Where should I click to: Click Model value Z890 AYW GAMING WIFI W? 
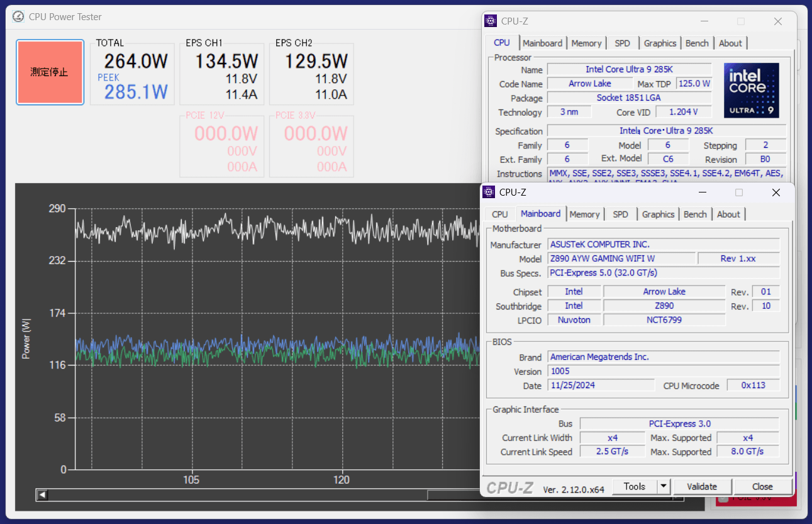click(x=621, y=259)
